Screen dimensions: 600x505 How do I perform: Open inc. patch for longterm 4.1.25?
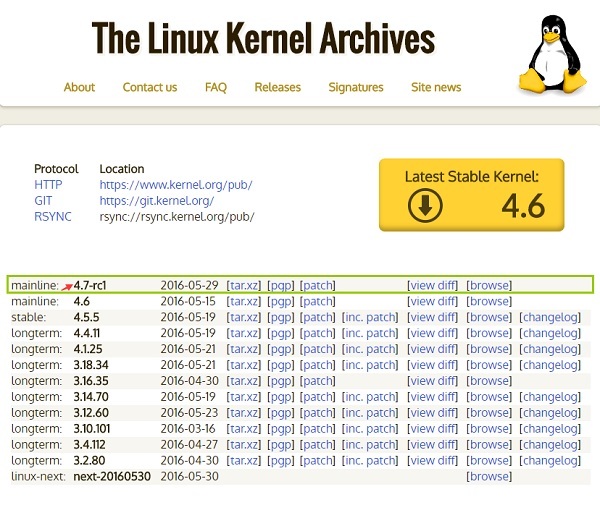click(x=369, y=349)
